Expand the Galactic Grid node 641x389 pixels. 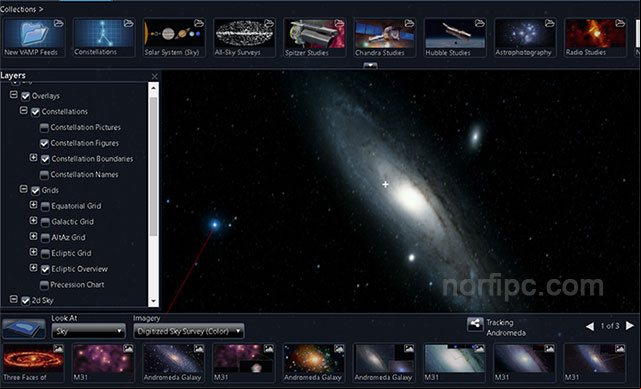[x=34, y=220]
